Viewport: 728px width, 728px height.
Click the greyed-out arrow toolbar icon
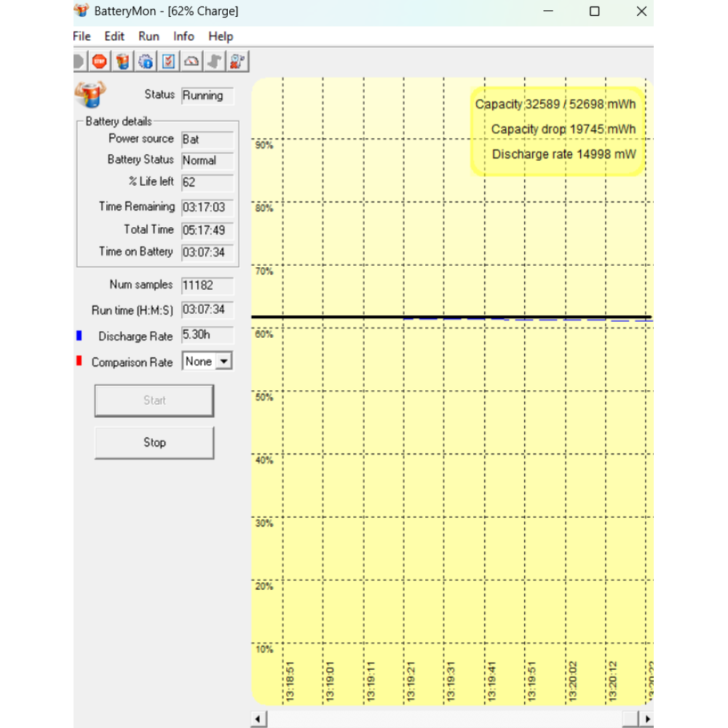[x=214, y=62]
